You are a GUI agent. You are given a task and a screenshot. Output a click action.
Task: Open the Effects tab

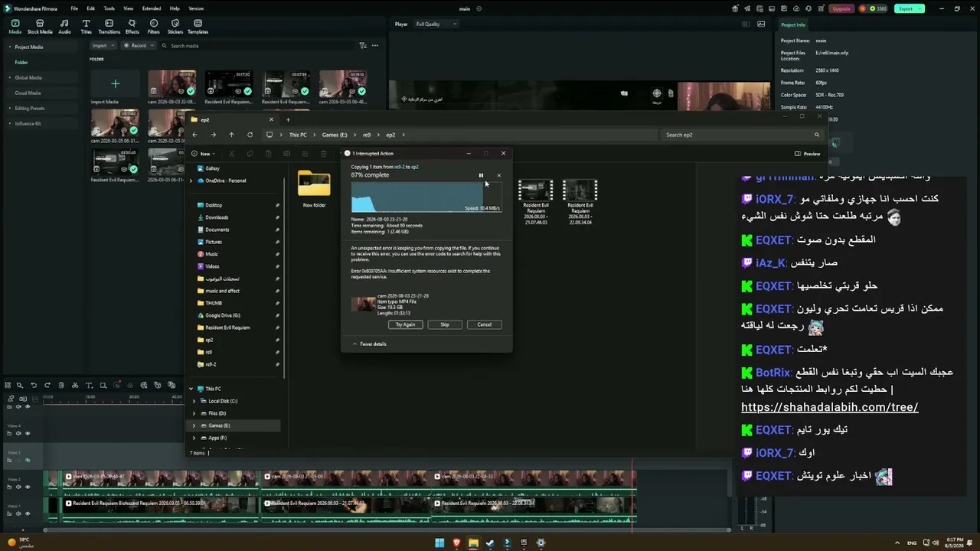(132, 27)
